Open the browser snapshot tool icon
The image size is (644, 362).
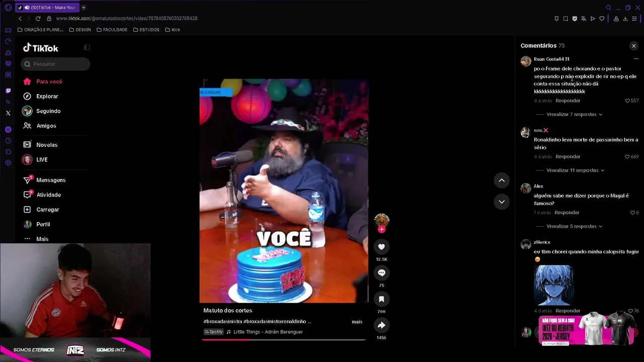tap(566, 19)
